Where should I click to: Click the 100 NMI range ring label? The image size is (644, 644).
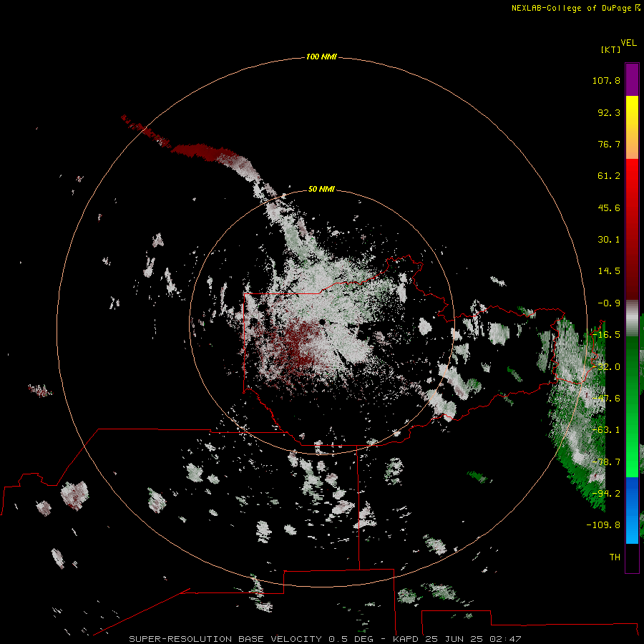(x=321, y=57)
